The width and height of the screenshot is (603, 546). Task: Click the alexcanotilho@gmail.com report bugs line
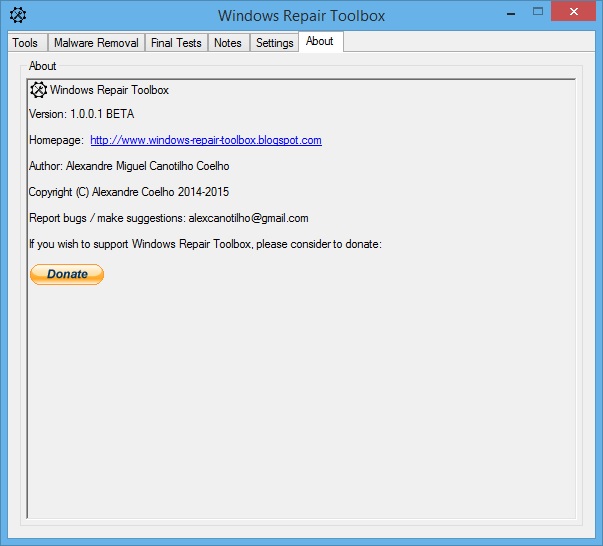click(x=168, y=218)
